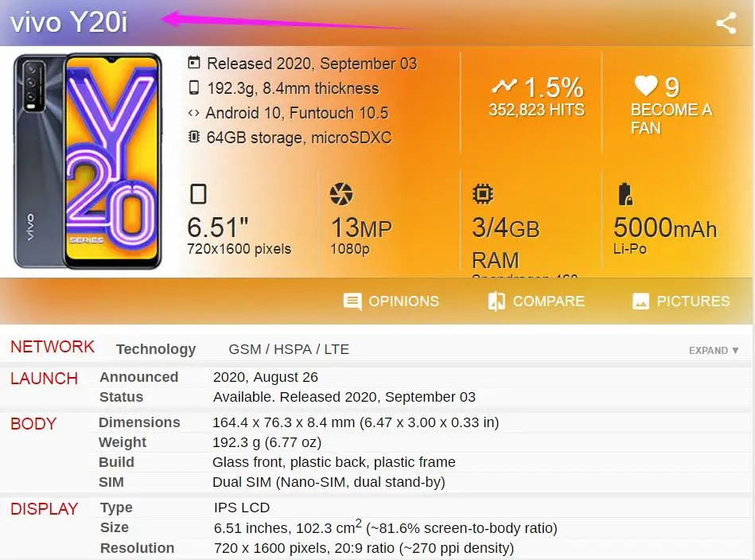
Task: Click Released 2020, September 03 in header
Action: click(x=312, y=64)
